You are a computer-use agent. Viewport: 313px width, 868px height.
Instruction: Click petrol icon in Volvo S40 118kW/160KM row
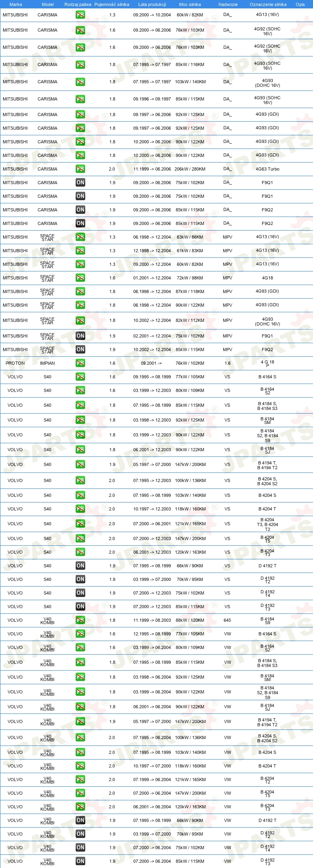[x=80, y=509]
